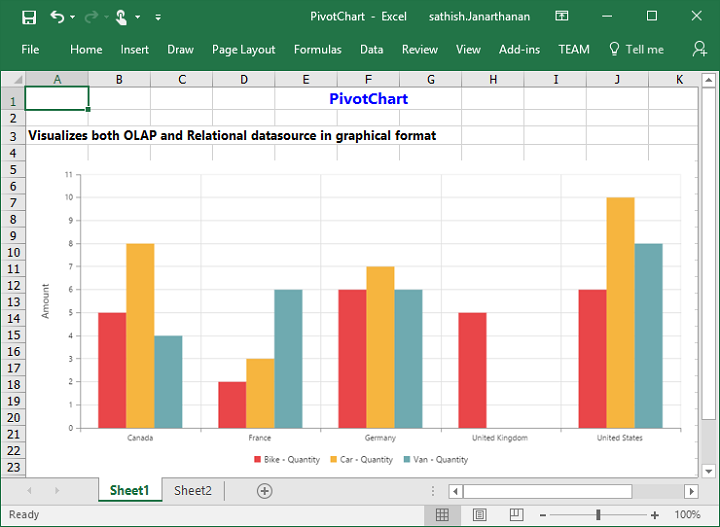Click the zoom slider handle
The image size is (720, 527).
point(598,515)
